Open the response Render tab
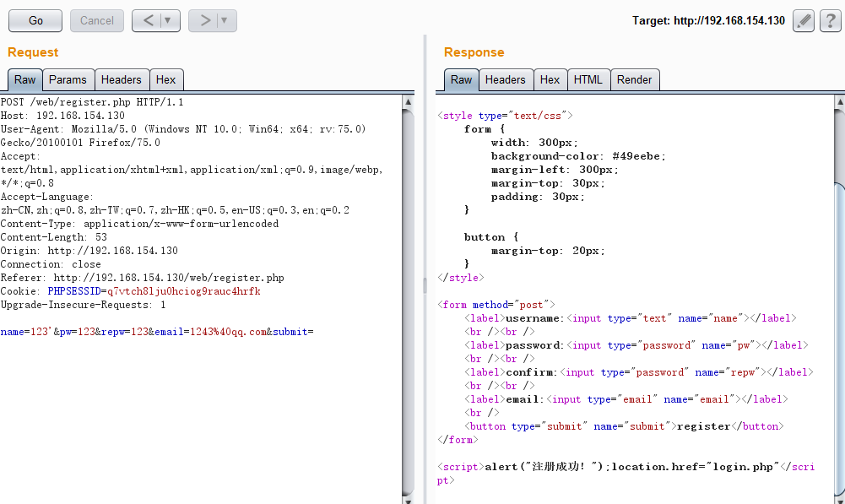 point(634,80)
